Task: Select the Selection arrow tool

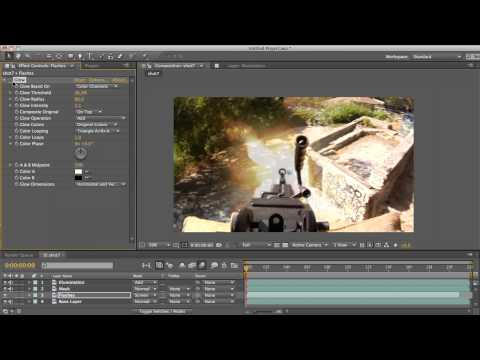Action: coord(8,56)
